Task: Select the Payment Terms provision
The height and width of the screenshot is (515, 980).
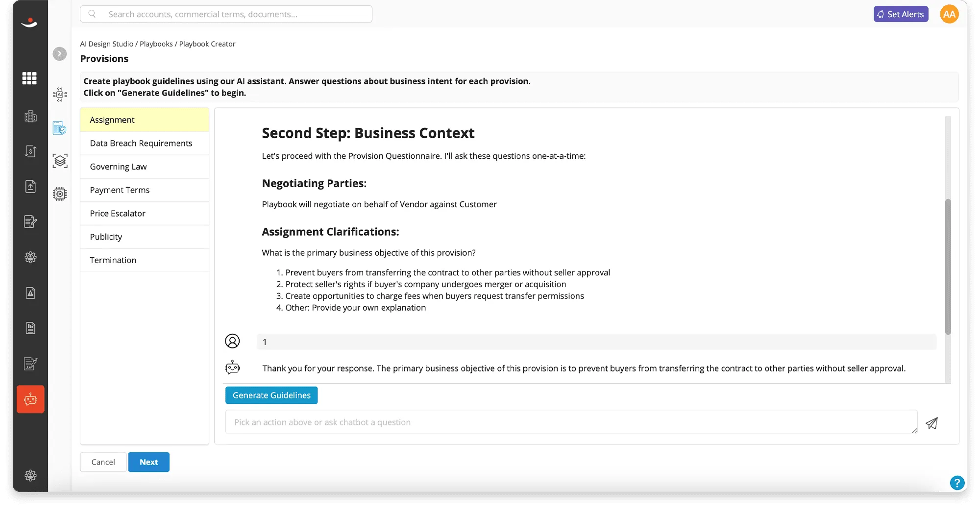Action: 120,190
